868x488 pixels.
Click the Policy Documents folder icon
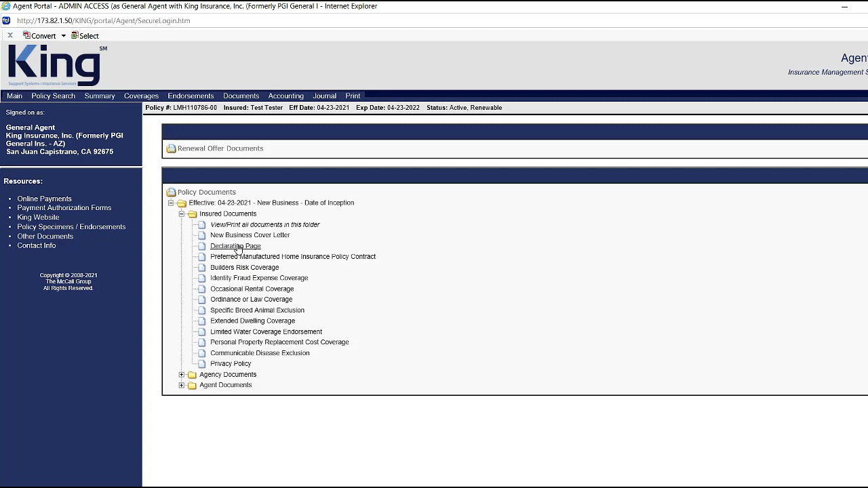(171, 192)
